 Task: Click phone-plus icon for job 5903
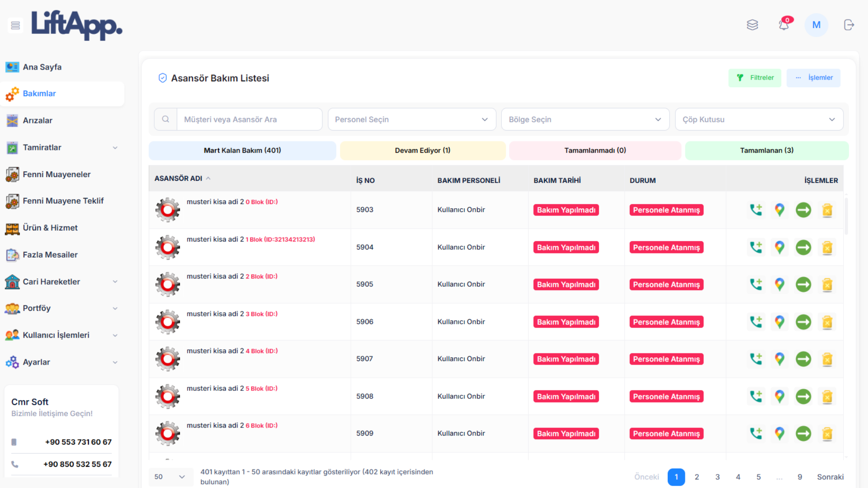pos(756,210)
